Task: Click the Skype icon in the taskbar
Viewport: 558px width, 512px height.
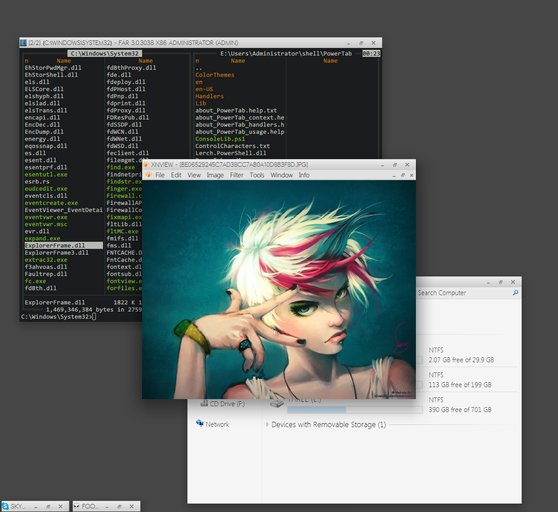Action: pos(5,506)
